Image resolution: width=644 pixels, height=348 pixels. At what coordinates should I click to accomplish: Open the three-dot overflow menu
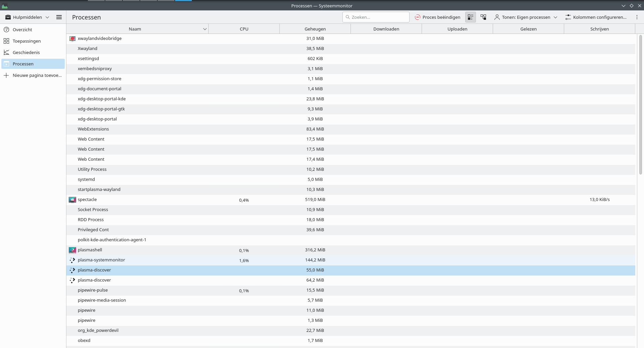(637, 17)
